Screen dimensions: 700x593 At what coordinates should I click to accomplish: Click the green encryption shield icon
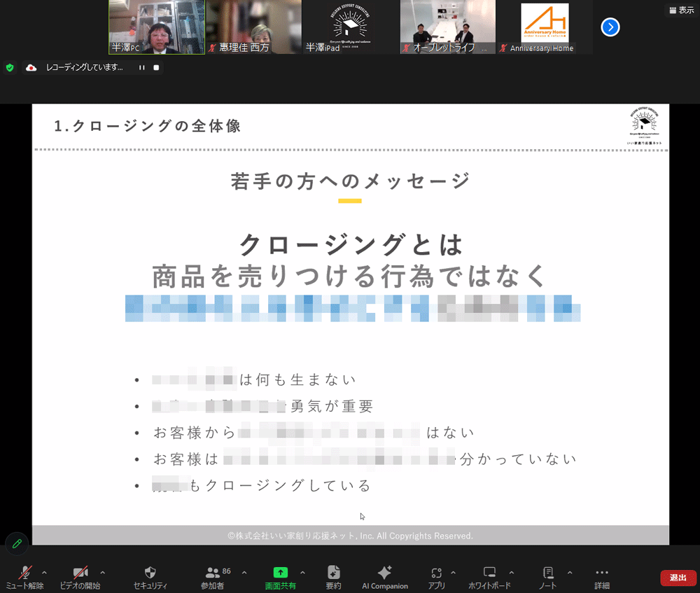(10, 68)
